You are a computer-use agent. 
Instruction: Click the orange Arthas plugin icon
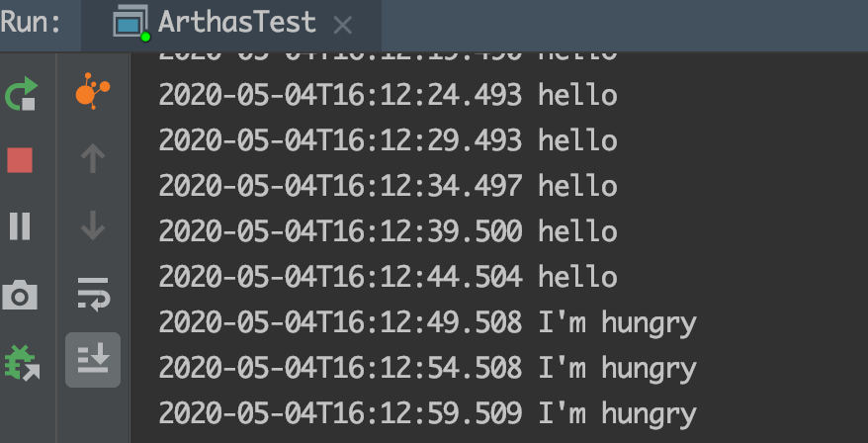coord(93,94)
